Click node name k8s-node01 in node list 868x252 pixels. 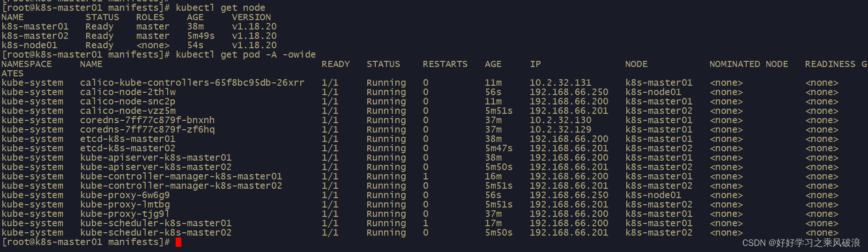tap(30, 45)
